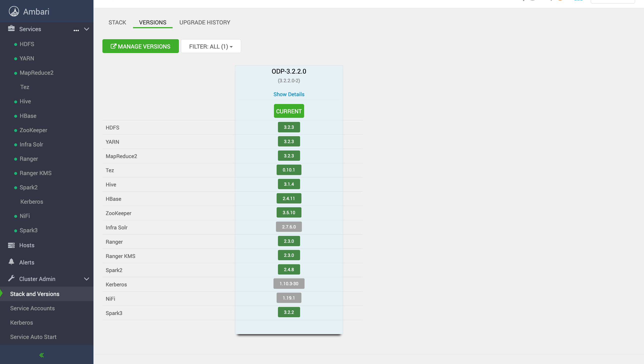Click the ZooKeeper 3.5.10 version badge

289,212
